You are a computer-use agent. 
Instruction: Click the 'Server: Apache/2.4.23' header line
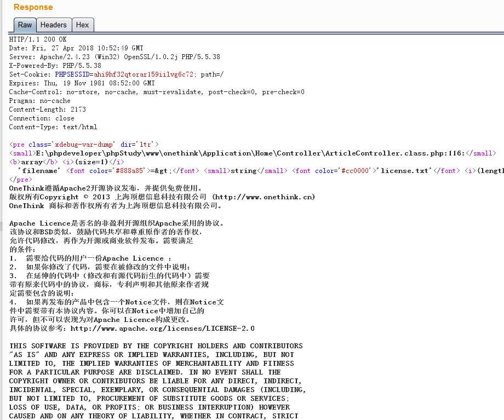pos(114,57)
